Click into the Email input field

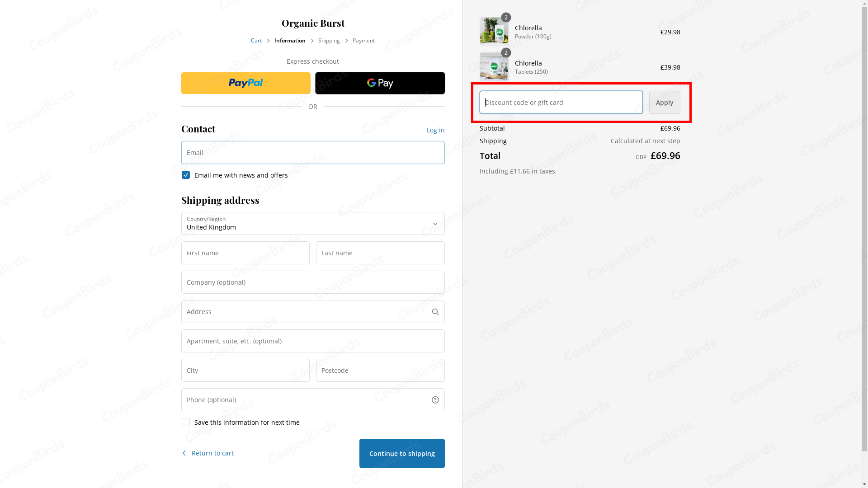[x=313, y=153]
